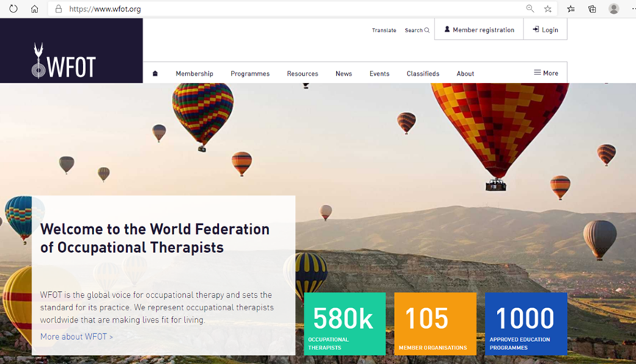Click the WFOT logo
This screenshot has height=364, width=636.
(64, 61)
